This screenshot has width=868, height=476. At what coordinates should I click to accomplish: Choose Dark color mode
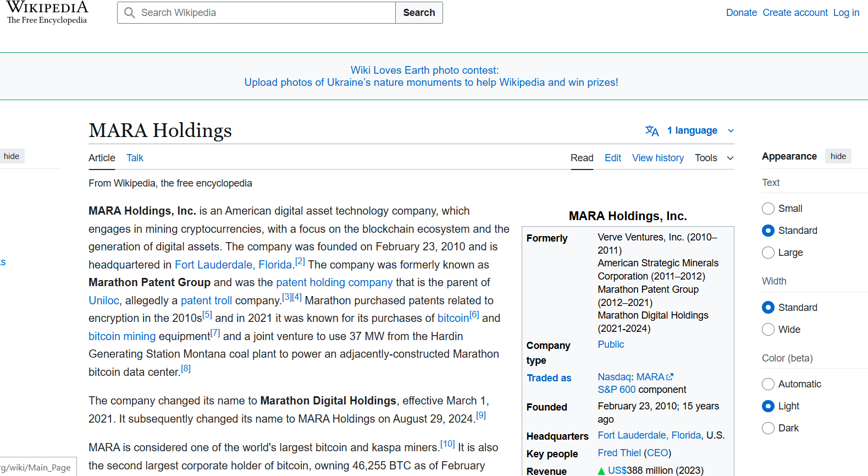[769, 428]
